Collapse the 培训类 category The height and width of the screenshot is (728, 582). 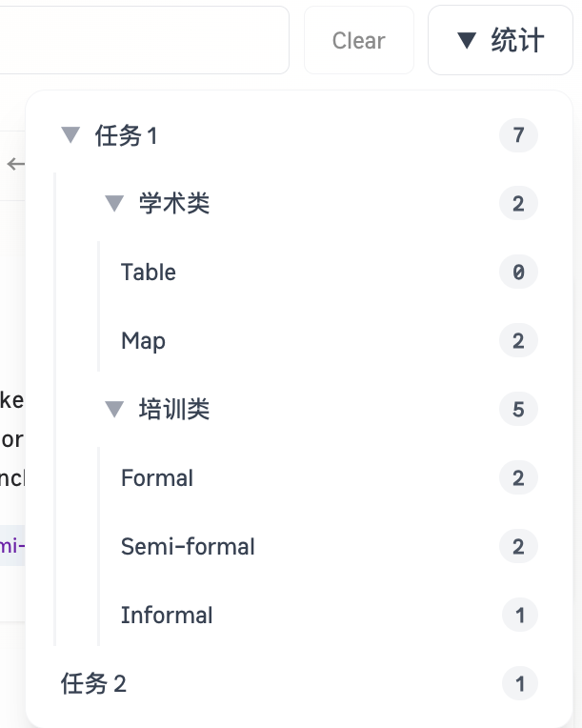tap(114, 409)
